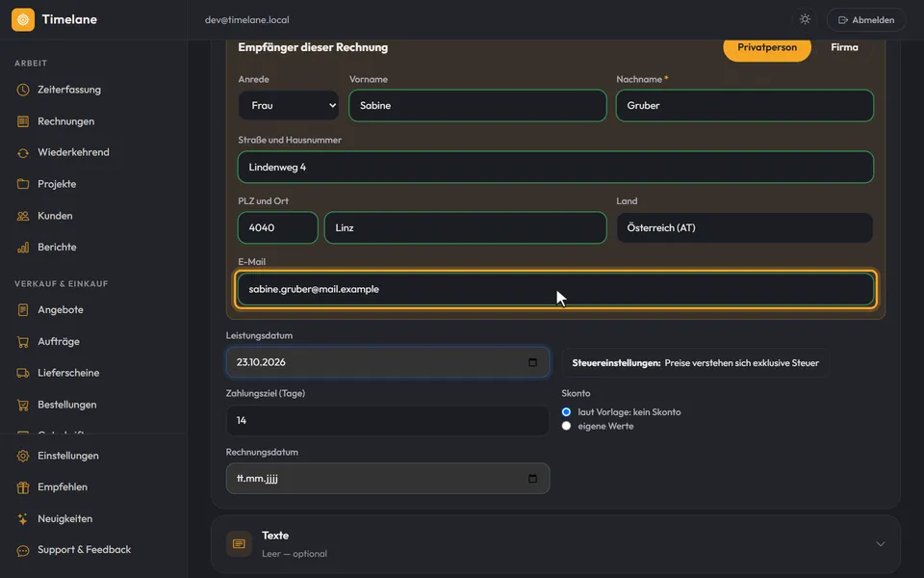Select 'laut Vorlage: kein Skonto' radio option
Image resolution: width=924 pixels, height=578 pixels.
click(x=566, y=411)
